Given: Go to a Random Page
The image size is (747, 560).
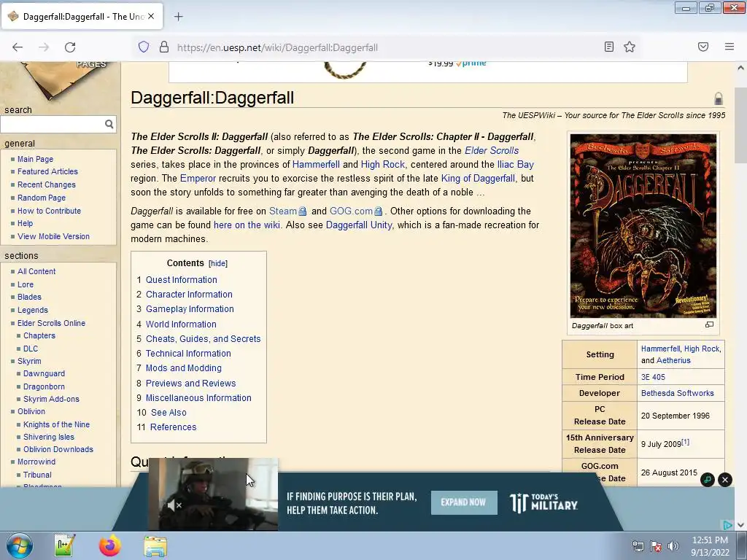Looking at the screenshot, I should pos(42,198).
